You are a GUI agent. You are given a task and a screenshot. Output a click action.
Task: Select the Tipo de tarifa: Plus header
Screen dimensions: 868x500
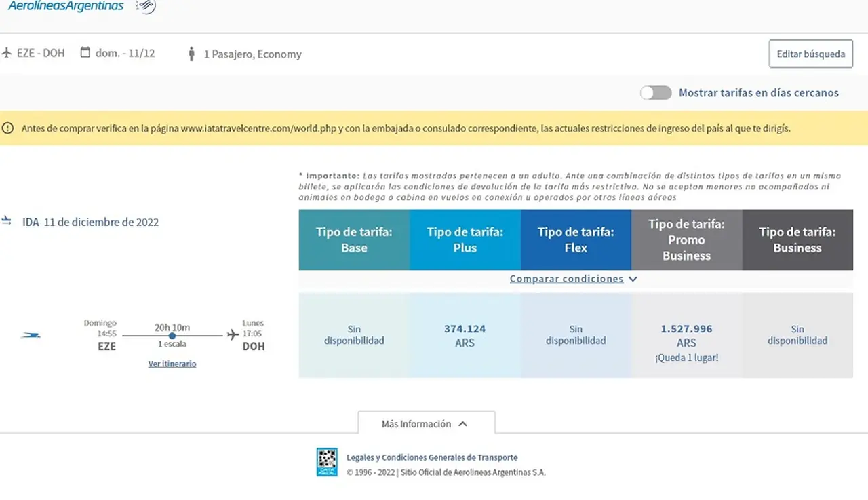(465, 240)
